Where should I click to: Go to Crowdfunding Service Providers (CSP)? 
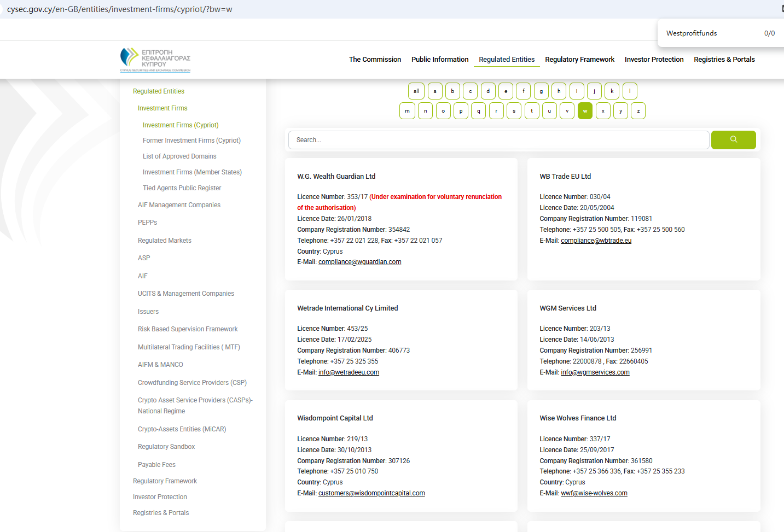192,383
